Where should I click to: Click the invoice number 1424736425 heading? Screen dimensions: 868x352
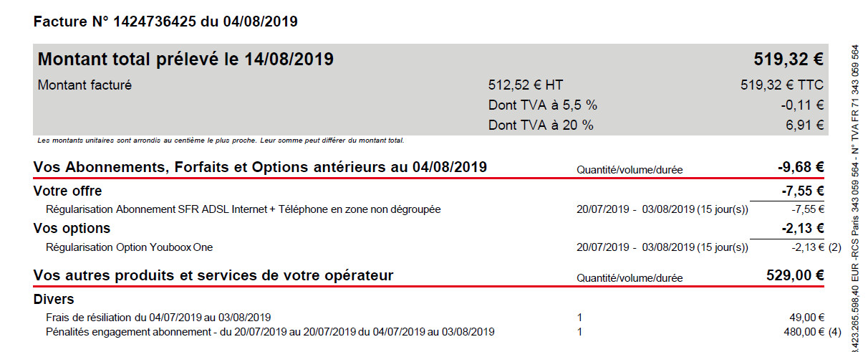click(165, 22)
